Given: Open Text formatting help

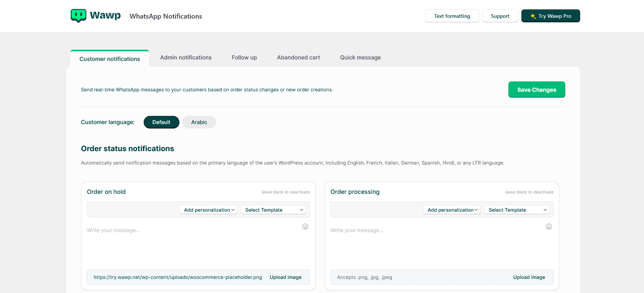Looking at the screenshot, I should pyautogui.click(x=452, y=16).
